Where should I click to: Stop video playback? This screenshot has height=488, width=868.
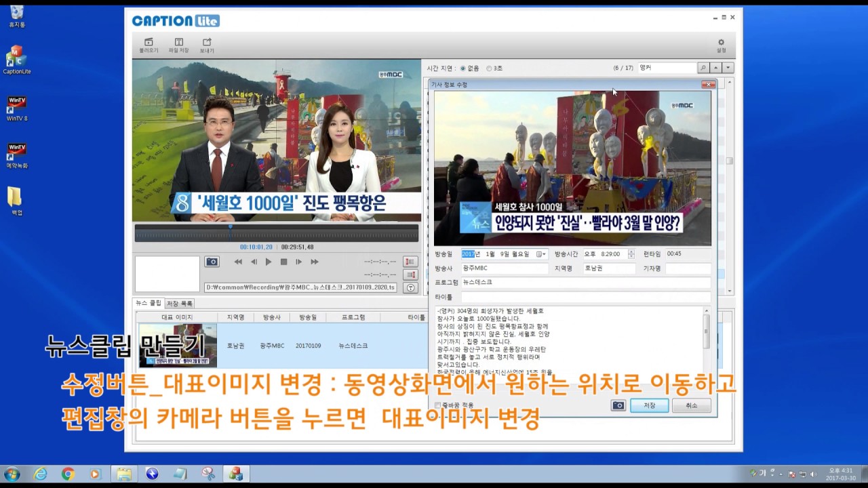pyautogui.click(x=284, y=262)
